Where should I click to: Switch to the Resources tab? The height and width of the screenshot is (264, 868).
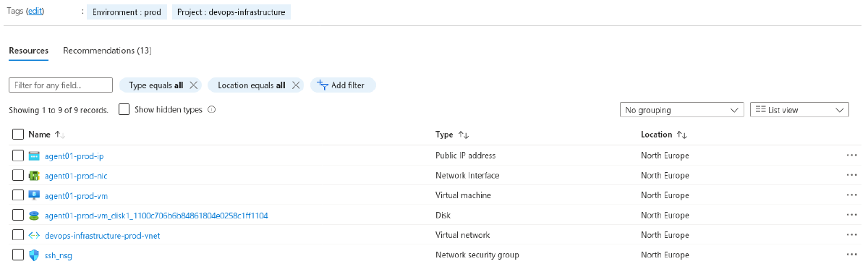point(29,51)
